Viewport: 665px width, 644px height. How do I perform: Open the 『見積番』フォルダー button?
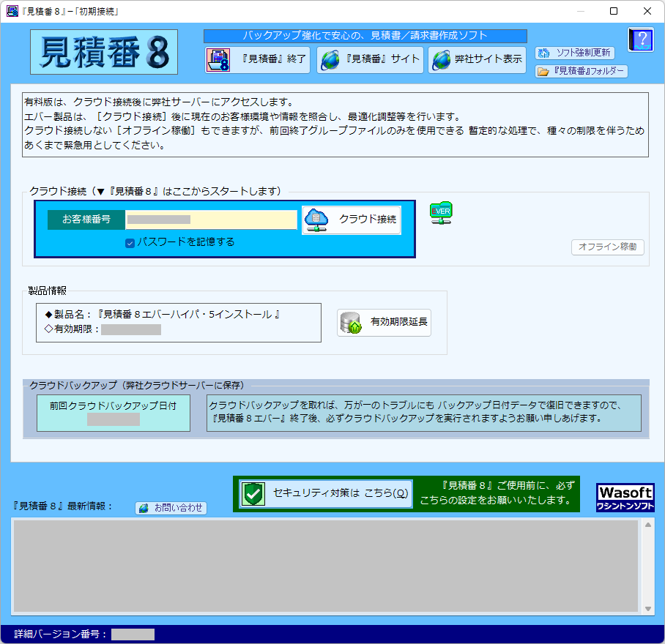[x=581, y=71]
